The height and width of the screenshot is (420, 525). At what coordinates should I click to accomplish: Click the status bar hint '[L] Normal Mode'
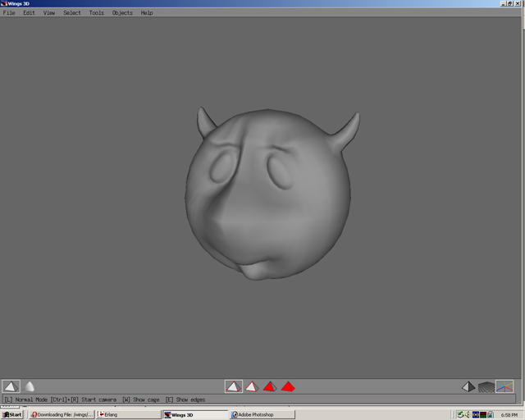click(25, 399)
